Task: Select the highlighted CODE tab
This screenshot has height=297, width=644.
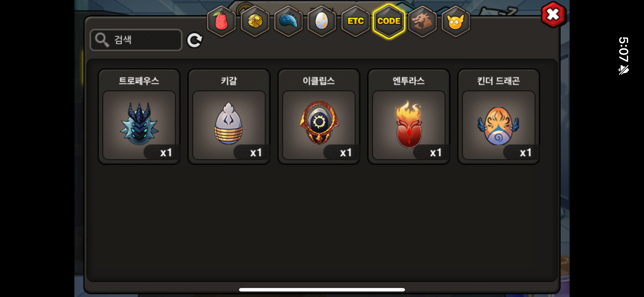Action: pos(389,21)
